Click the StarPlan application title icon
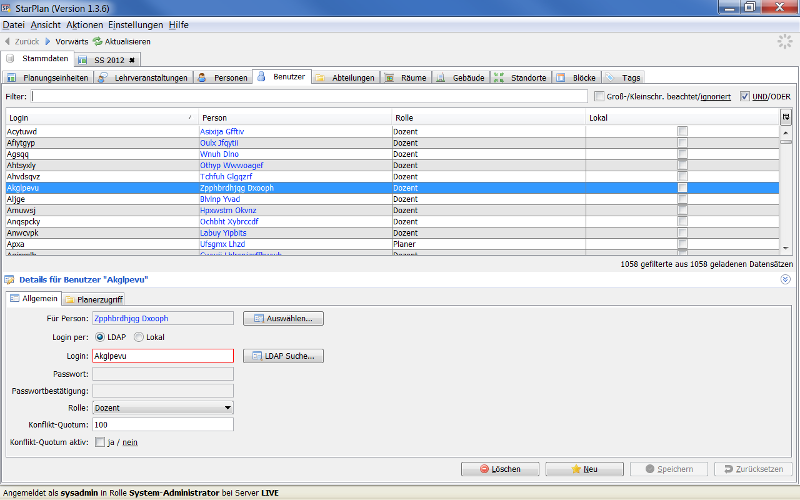Screen dimensions: 800x500 (x=7, y=8)
